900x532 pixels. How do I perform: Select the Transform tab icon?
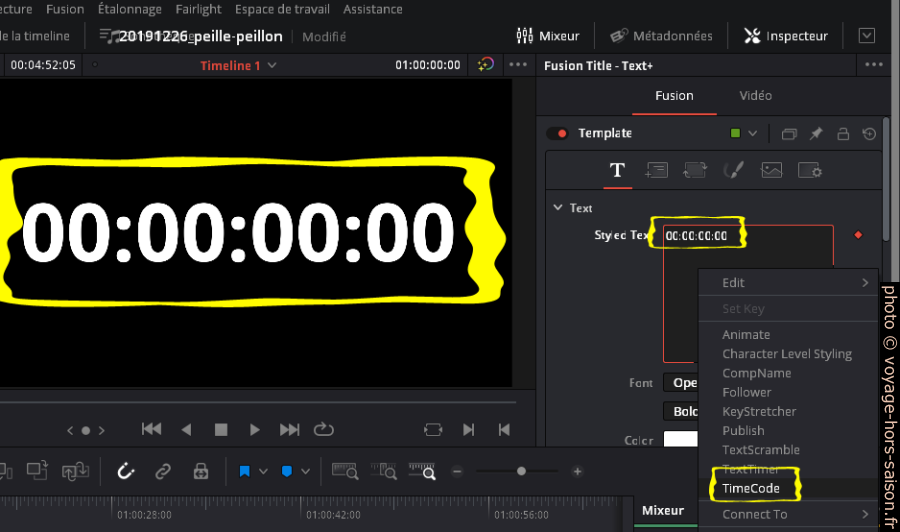[695, 170]
